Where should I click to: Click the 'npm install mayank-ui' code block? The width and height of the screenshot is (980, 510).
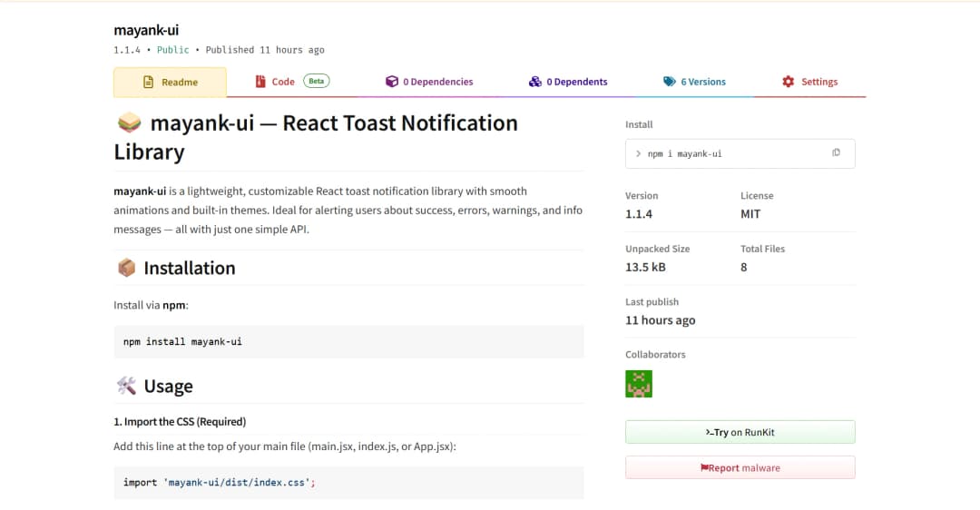coord(348,342)
